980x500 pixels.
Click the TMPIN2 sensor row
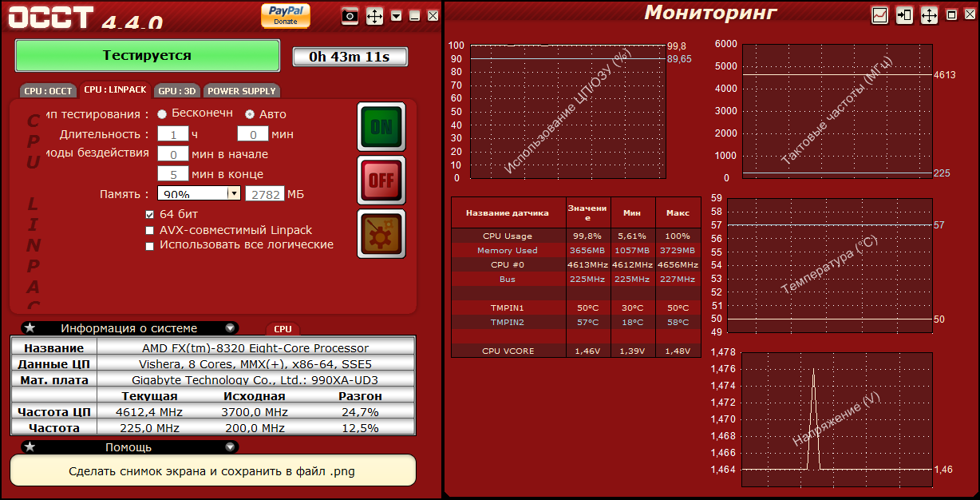click(x=576, y=322)
